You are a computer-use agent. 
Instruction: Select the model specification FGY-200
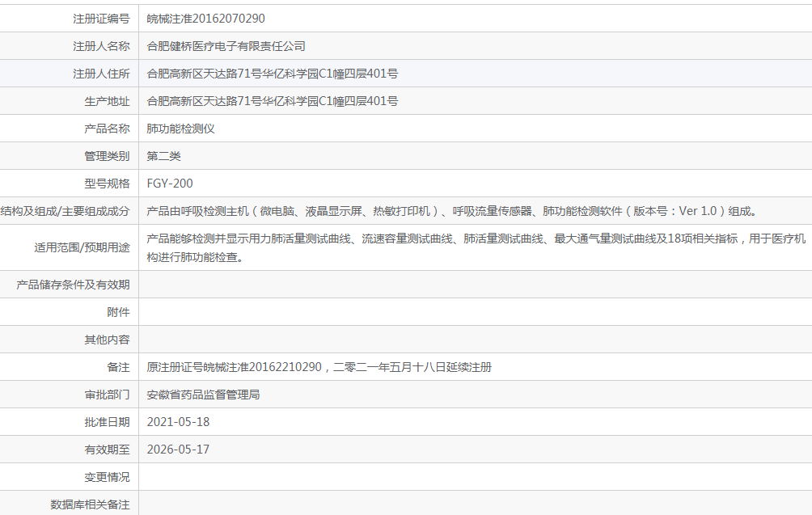coord(170,184)
